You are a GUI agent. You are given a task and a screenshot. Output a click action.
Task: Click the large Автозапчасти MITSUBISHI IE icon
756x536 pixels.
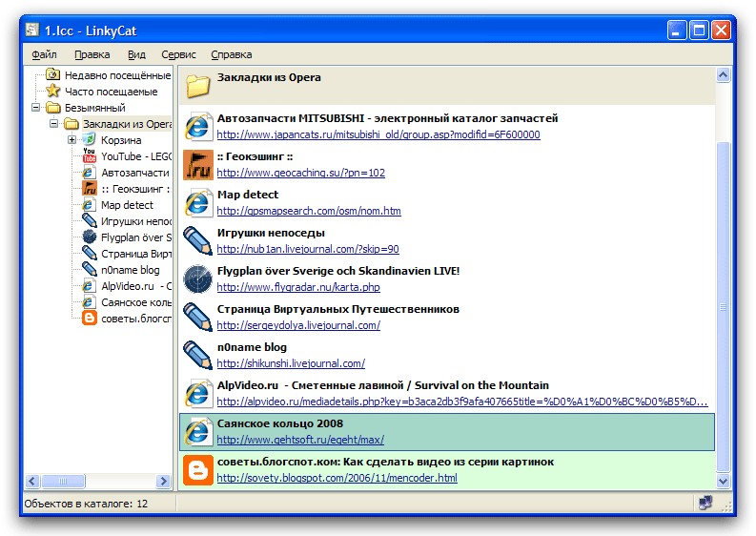click(198, 127)
